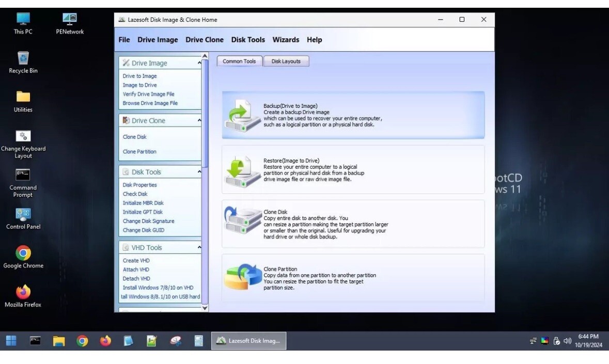The width and height of the screenshot is (609, 364).
Task: Click the Drive Image panel header icon
Action: (x=126, y=62)
